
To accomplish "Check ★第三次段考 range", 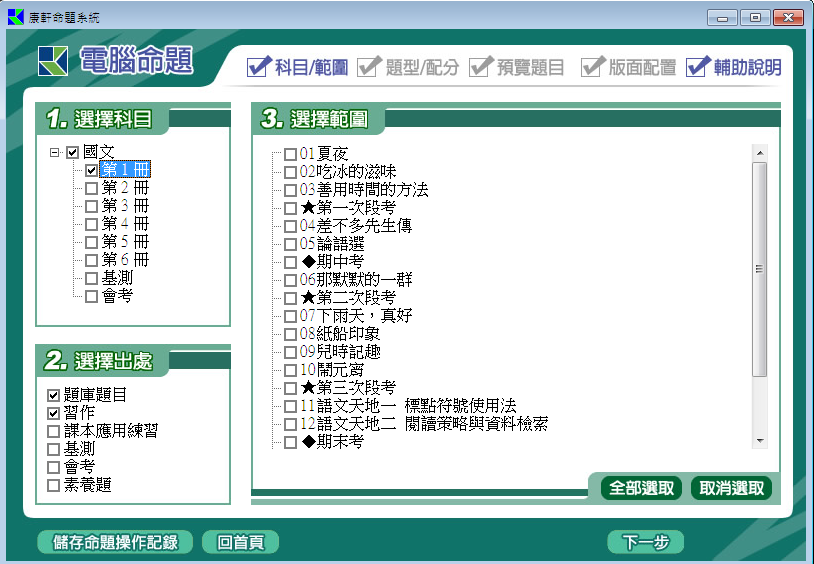I will click(x=290, y=388).
